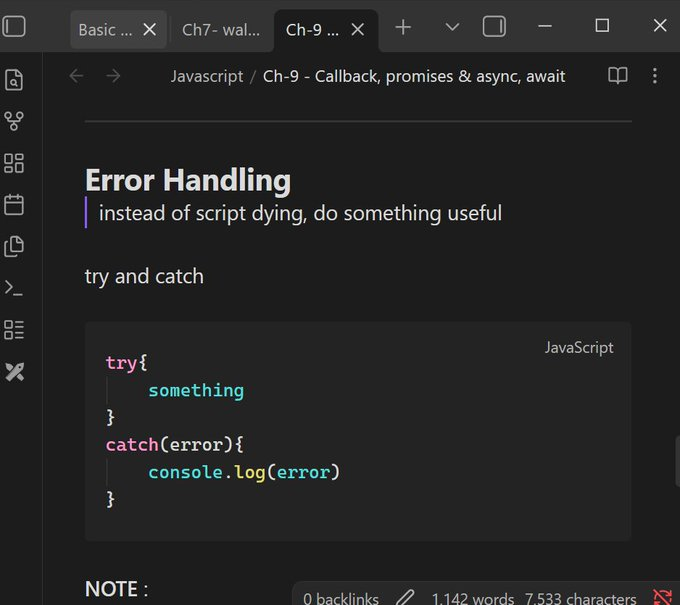Screen dimensions: 680x605
Task: Open quick switcher file search icon
Action: [14, 80]
